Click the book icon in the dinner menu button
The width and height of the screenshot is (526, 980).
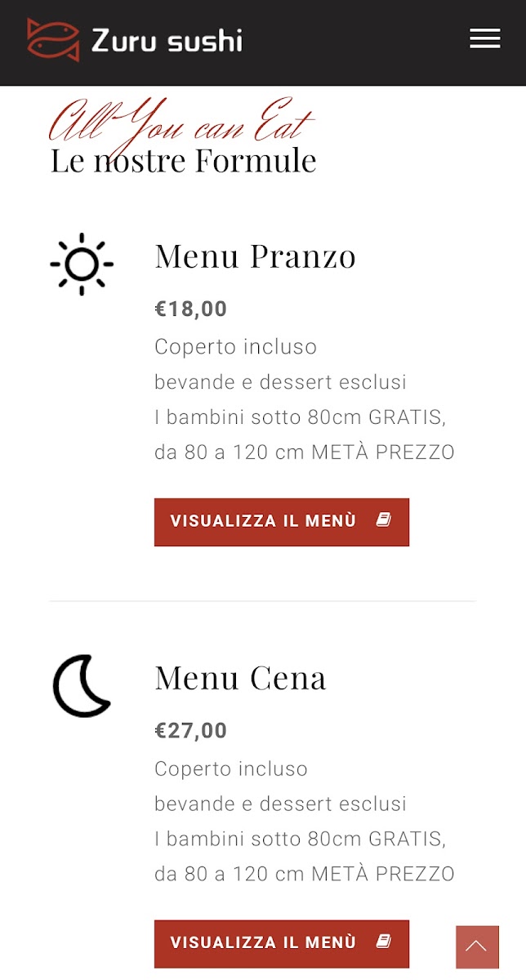(384, 942)
